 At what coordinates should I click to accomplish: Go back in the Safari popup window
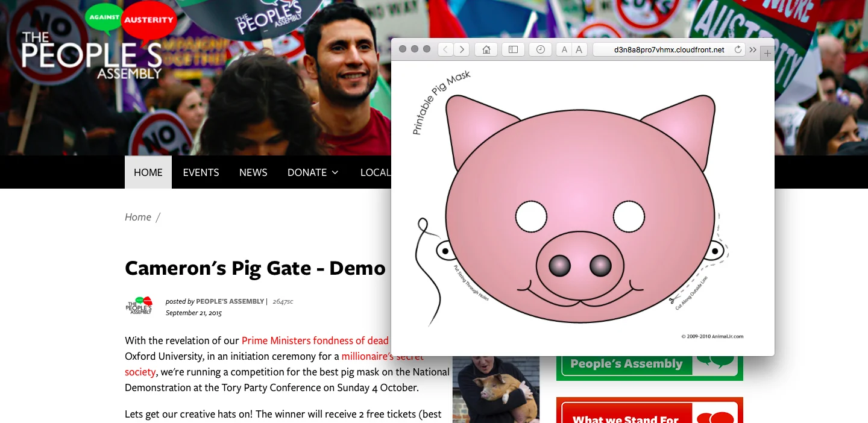[445, 49]
